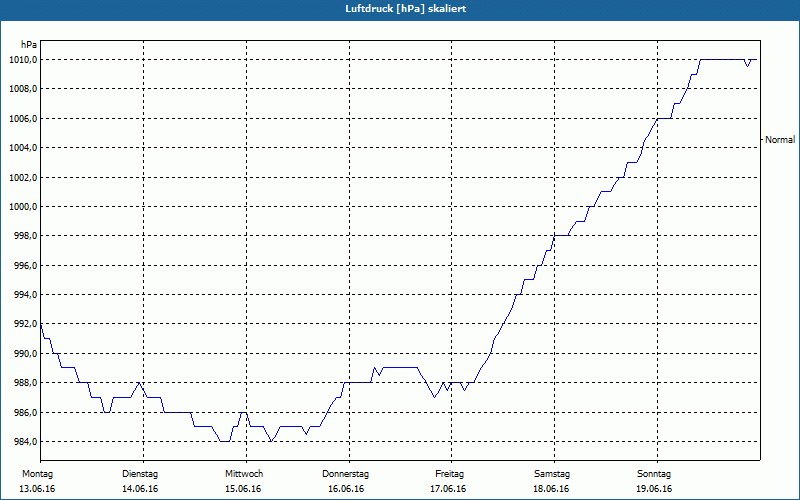
Task: Select the 986,0 axis value
Action: (x=25, y=412)
